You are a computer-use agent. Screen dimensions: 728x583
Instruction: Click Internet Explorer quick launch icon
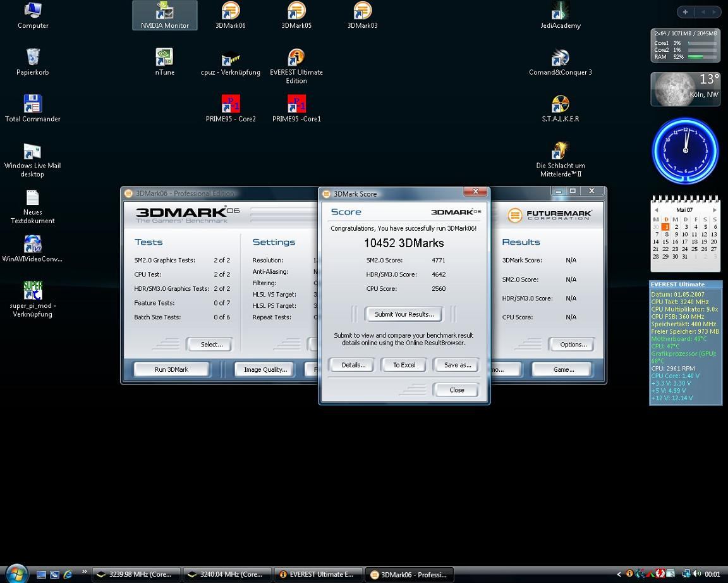68,575
